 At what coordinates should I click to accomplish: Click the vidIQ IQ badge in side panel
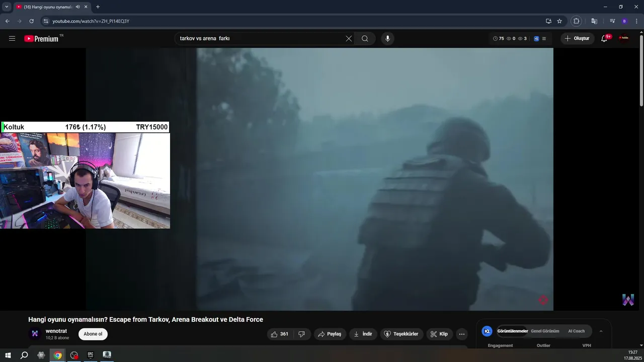point(487,331)
